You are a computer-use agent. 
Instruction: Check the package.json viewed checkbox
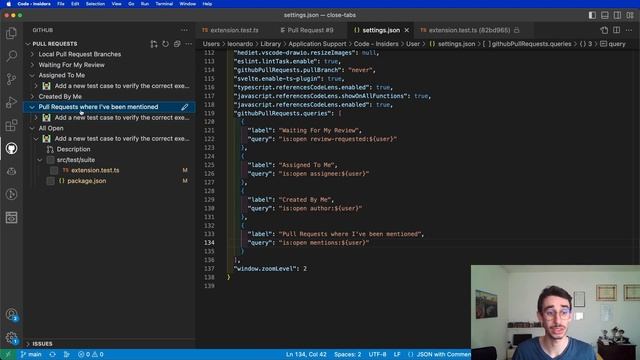click(50, 181)
